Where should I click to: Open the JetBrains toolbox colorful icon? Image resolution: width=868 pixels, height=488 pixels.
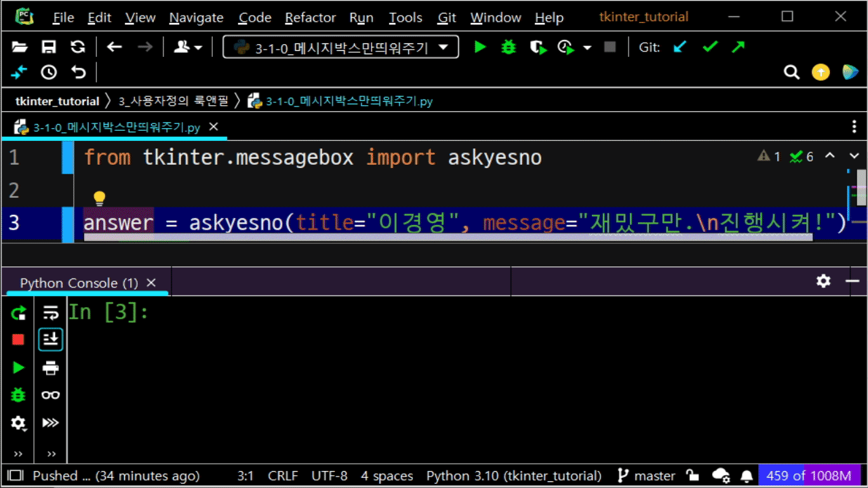click(850, 72)
